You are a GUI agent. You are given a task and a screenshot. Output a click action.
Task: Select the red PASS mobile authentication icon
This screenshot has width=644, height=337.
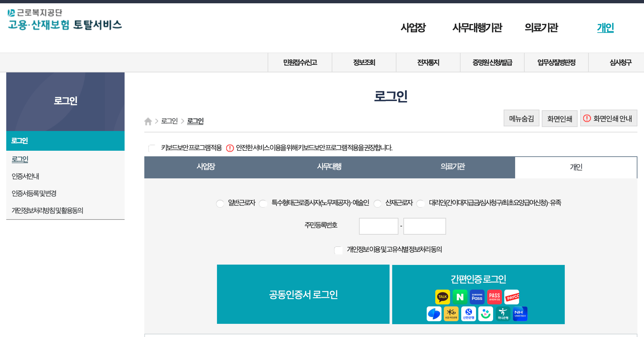click(x=494, y=297)
